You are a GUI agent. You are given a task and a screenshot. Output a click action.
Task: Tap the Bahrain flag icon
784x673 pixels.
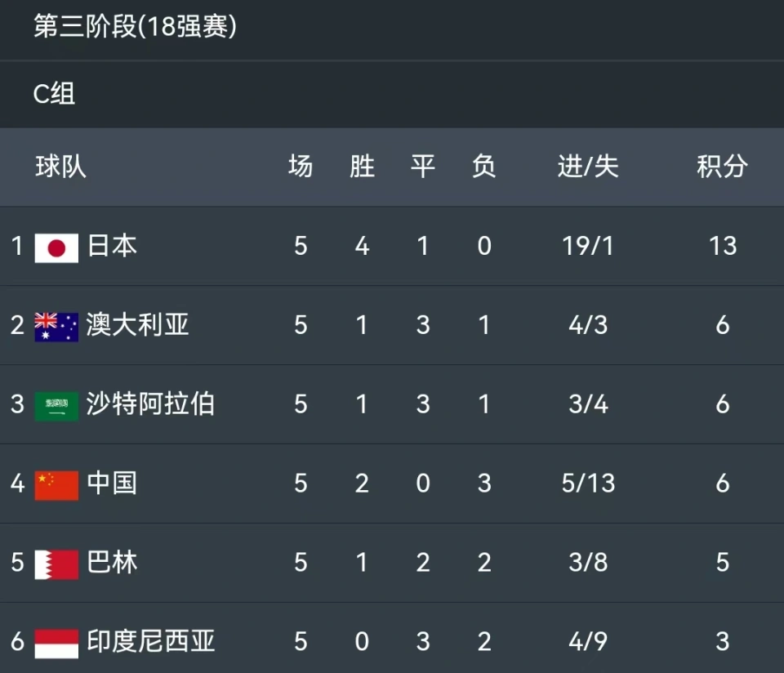[56, 564]
